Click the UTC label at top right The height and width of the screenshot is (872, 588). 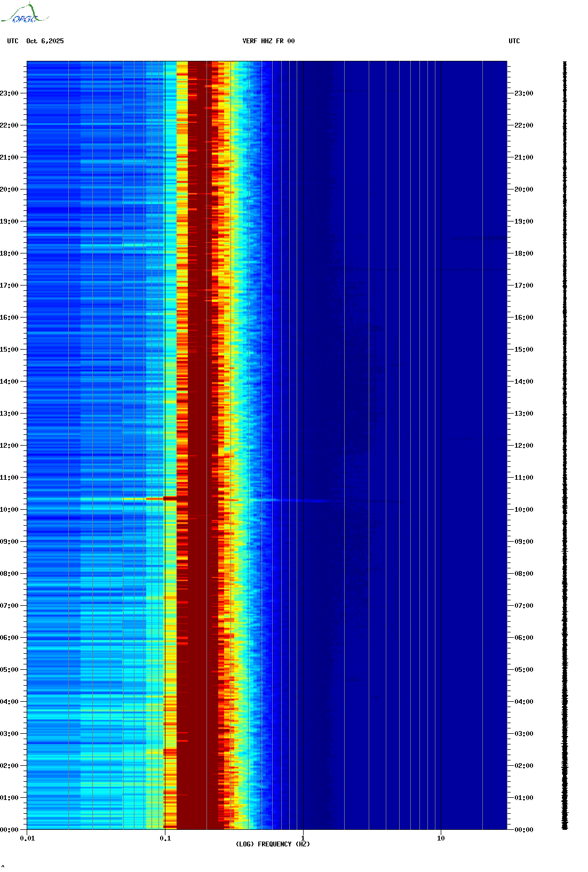coord(514,41)
